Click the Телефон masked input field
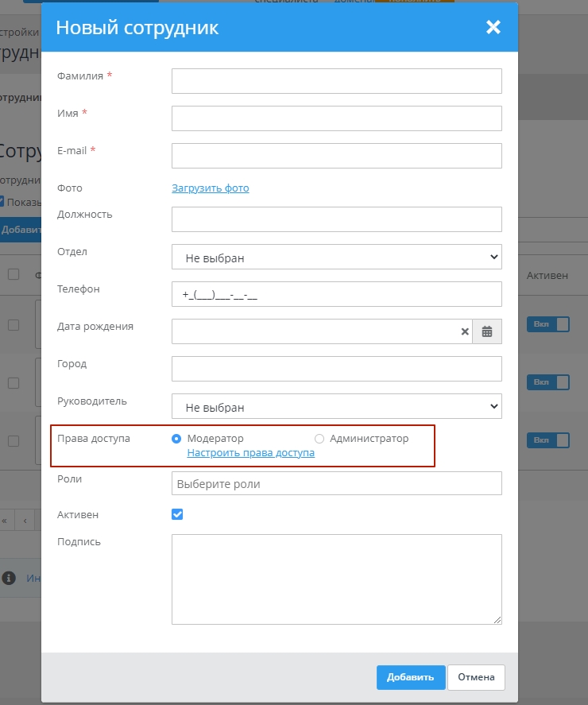This screenshot has width=588, height=705. [x=336, y=294]
